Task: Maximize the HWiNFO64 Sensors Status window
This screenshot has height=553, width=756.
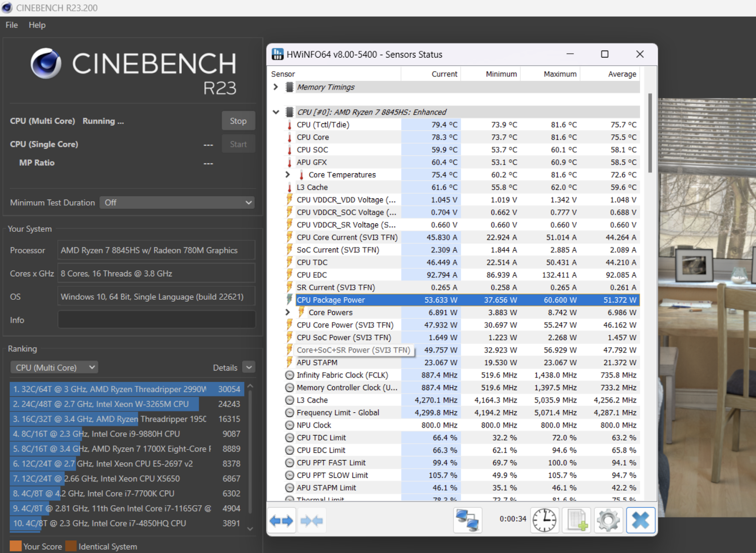Action: click(604, 54)
